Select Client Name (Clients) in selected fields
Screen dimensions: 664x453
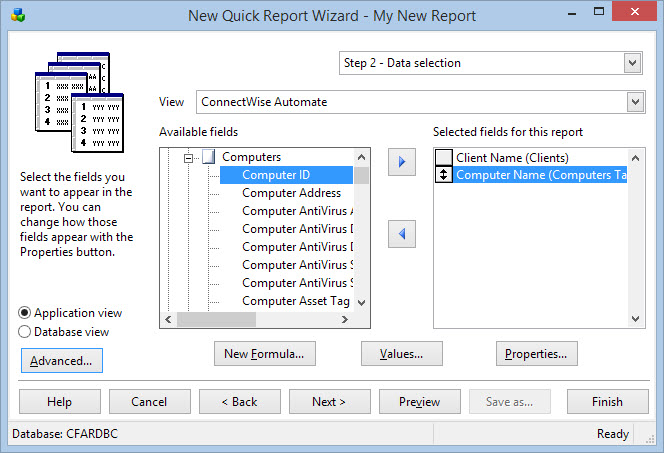coord(512,157)
